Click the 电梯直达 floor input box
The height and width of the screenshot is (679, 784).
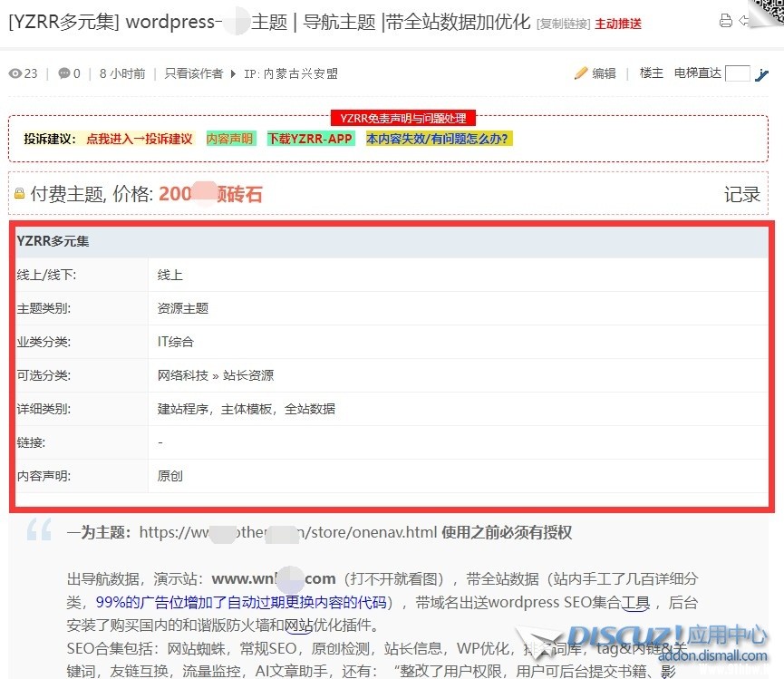coord(738,73)
